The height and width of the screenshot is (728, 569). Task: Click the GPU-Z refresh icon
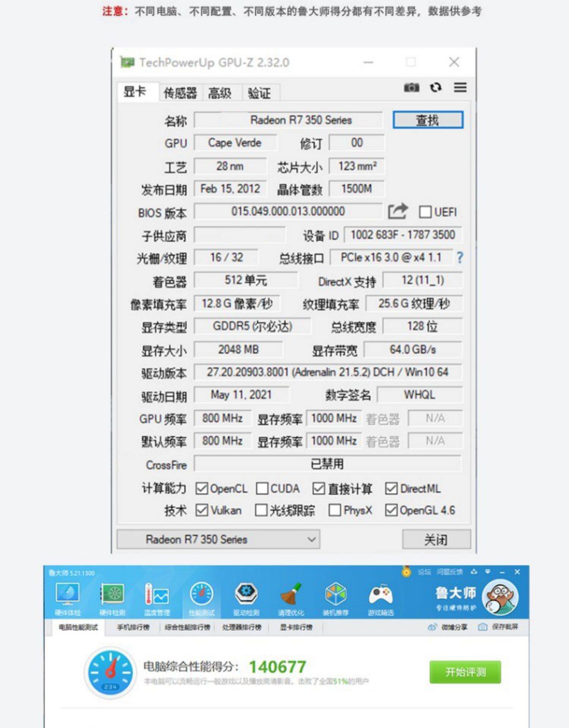pyautogui.click(x=436, y=88)
